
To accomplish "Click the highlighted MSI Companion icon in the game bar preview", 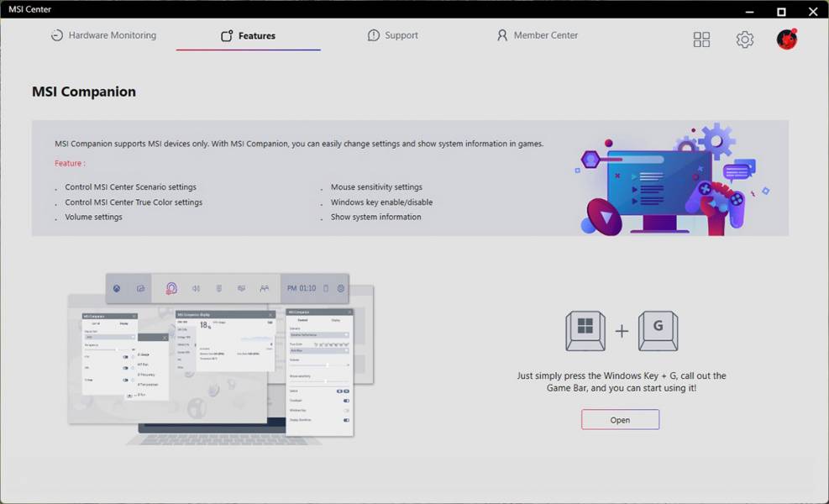I will point(171,288).
